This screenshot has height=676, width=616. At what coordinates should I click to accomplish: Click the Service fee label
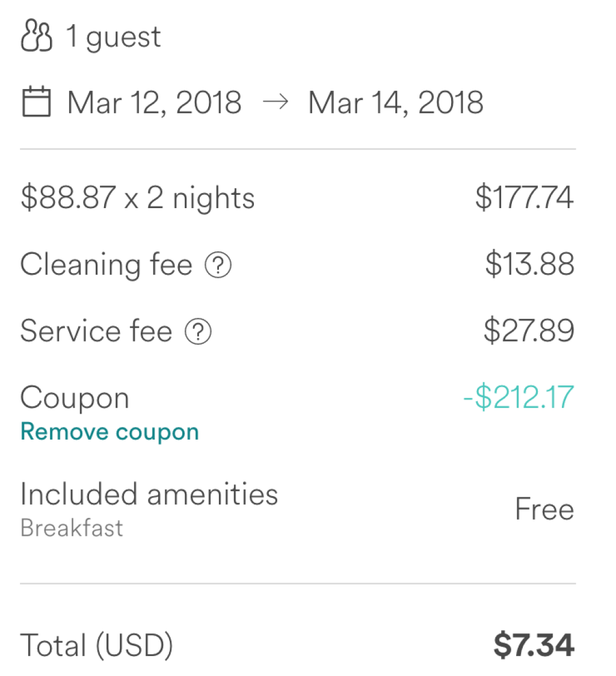tap(96, 332)
